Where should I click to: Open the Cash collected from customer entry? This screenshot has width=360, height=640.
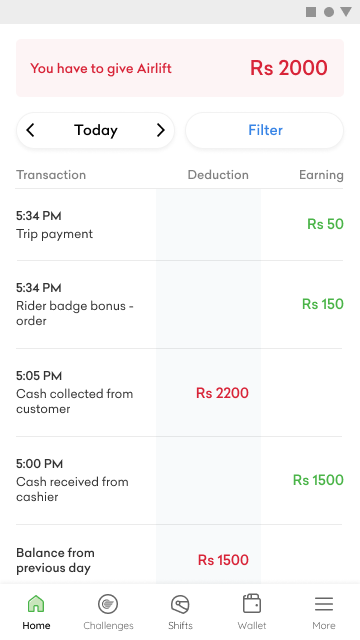pos(180,393)
